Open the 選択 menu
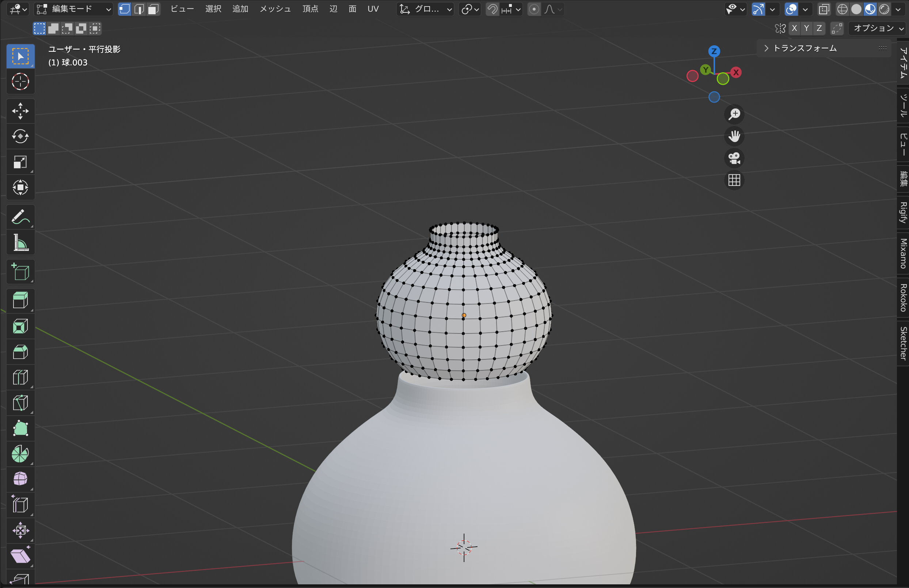 click(x=213, y=9)
